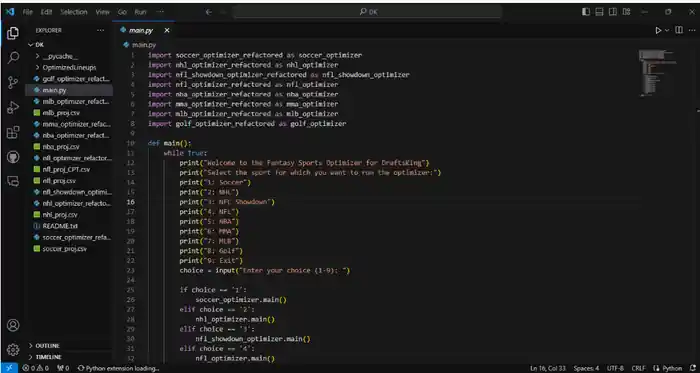Click Ln 16, Col 33 in status bar
Image resolution: width=700 pixels, height=373 pixels.
[x=547, y=368]
